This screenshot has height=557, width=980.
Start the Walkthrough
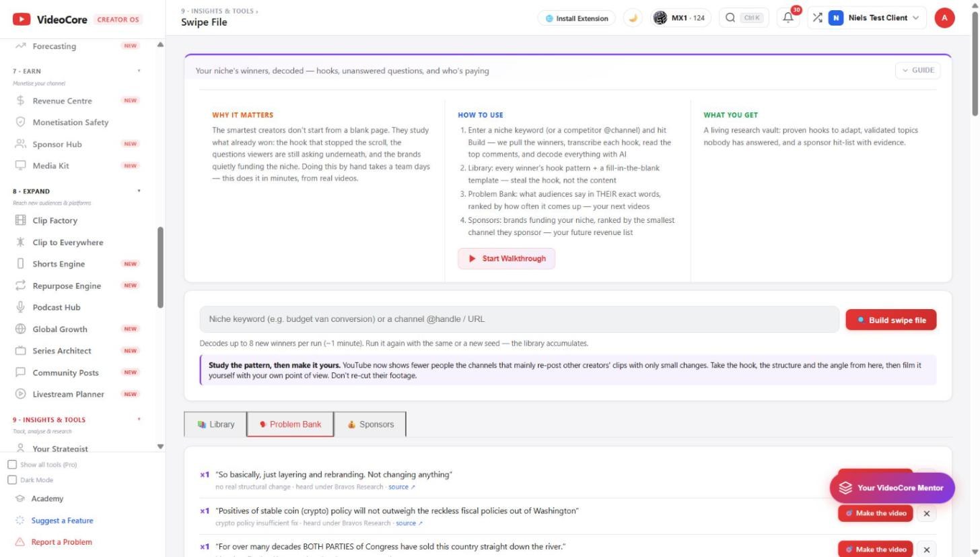pyautogui.click(x=507, y=259)
